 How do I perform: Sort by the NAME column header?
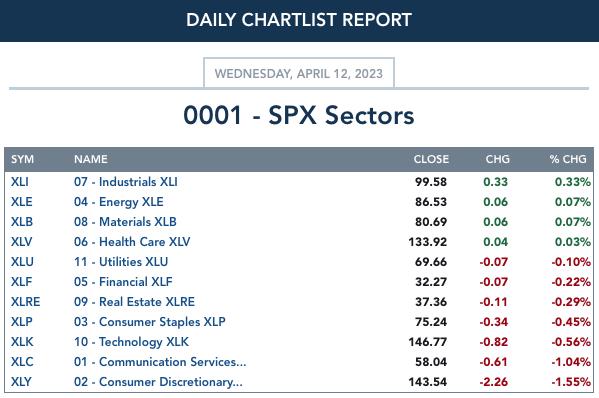(91, 159)
